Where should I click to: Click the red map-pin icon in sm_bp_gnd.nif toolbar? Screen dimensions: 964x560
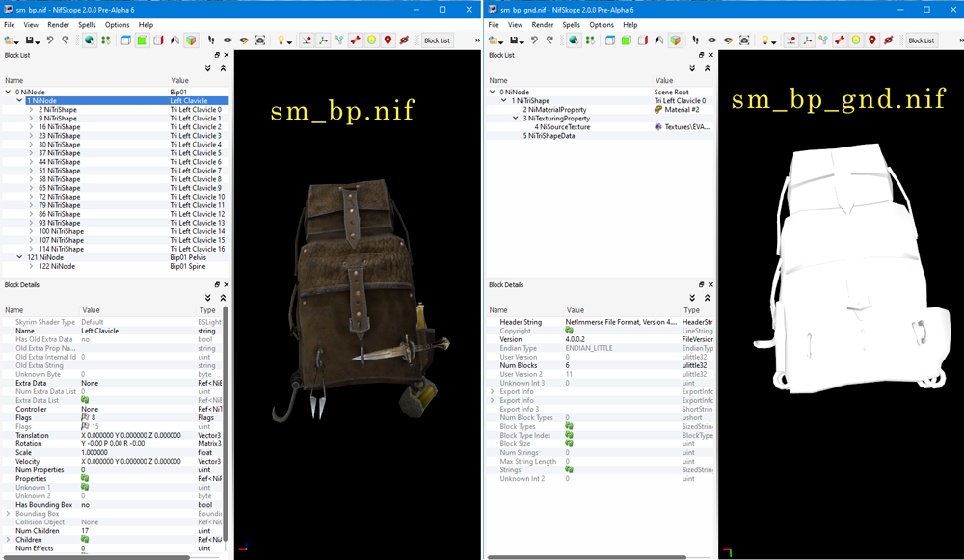point(871,40)
